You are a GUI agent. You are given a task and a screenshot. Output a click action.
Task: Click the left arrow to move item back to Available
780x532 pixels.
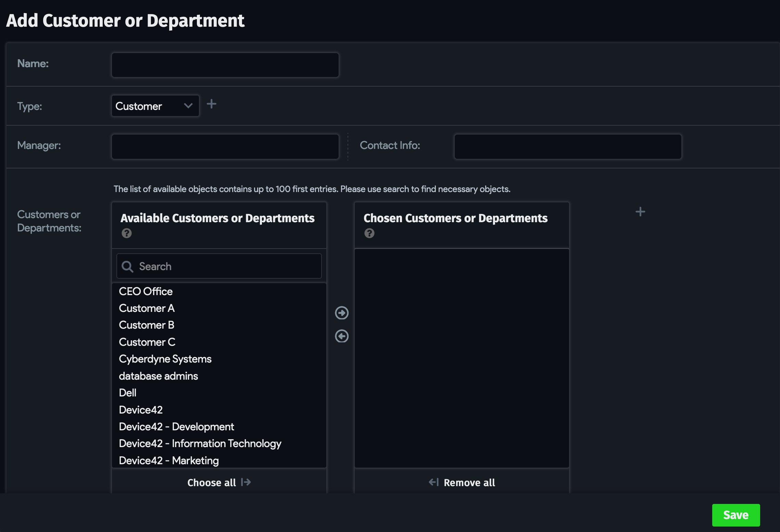click(341, 336)
